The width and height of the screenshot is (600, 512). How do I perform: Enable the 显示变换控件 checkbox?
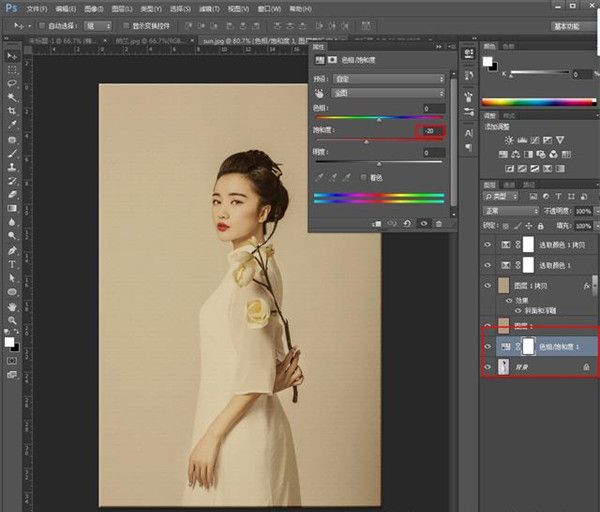126,26
